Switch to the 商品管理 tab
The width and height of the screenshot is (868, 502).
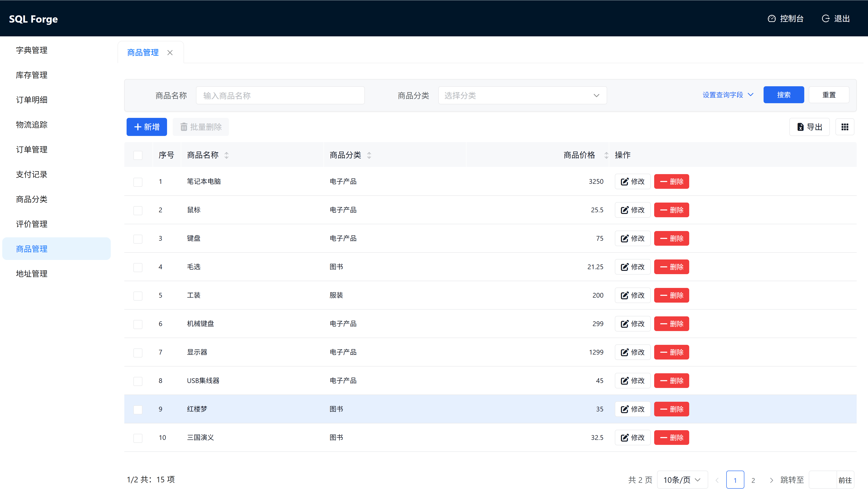point(143,53)
